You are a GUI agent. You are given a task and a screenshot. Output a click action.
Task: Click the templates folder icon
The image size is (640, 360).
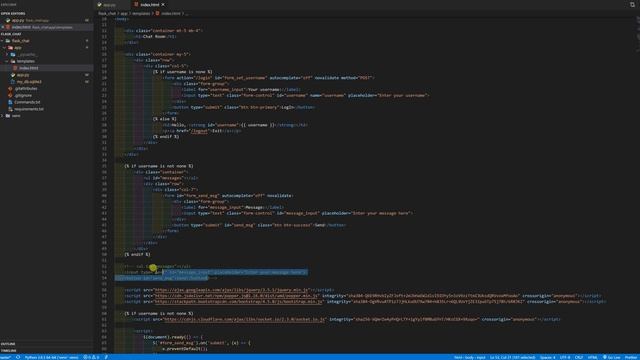point(13,61)
